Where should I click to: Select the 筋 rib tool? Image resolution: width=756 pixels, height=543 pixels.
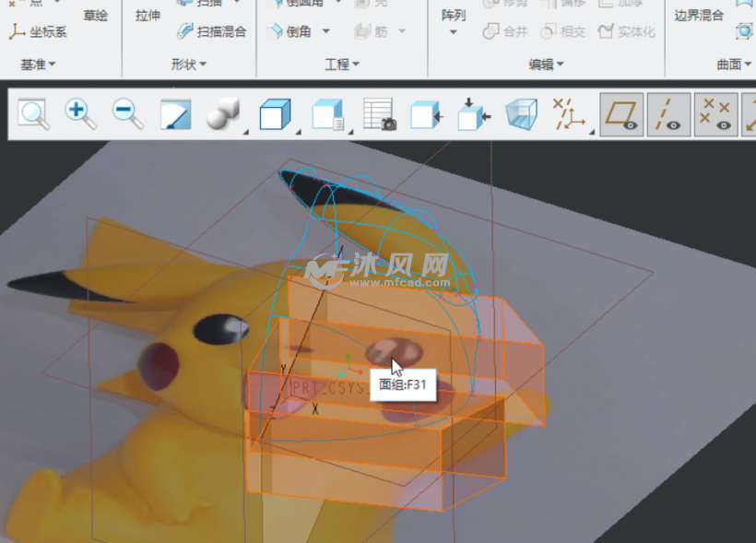coord(372,31)
